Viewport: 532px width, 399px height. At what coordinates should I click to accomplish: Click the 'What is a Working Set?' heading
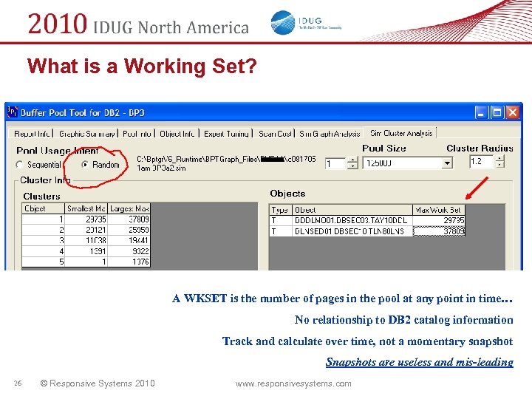142,66
